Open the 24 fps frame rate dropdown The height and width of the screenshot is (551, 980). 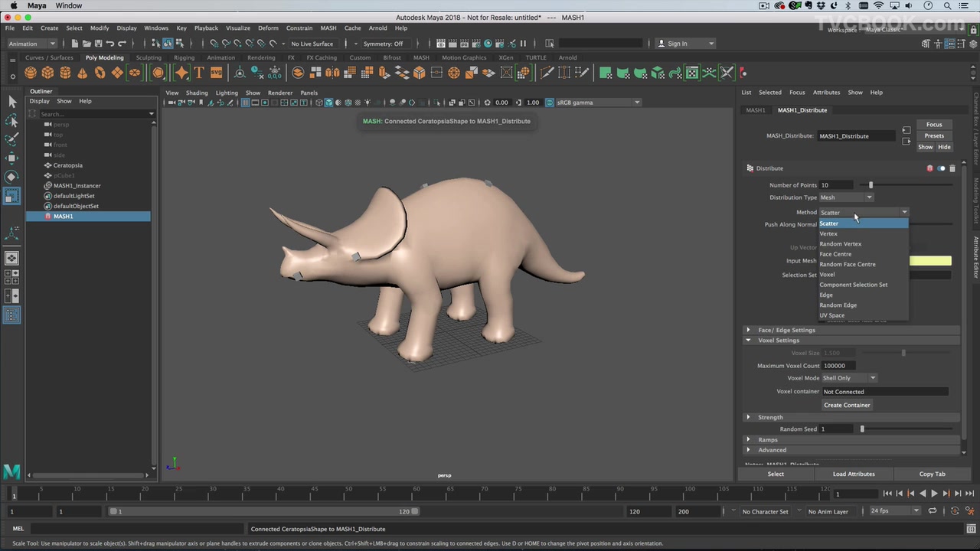[894, 511]
